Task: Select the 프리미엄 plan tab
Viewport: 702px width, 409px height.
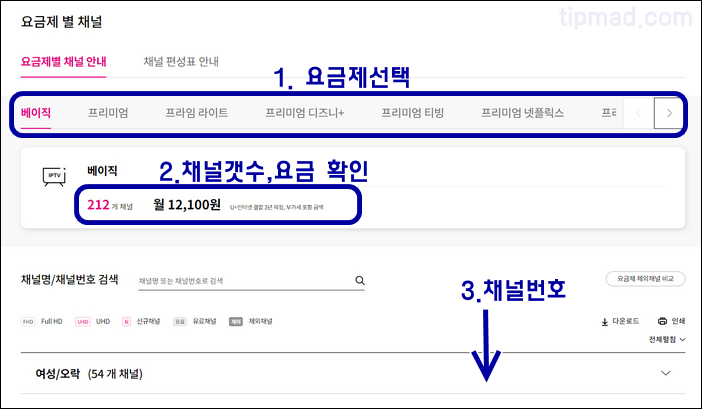Action: 108,113
